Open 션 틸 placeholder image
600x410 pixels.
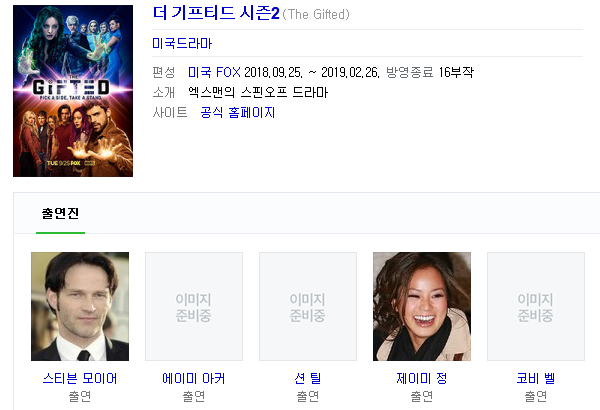pyautogui.click(x=308, y=306)
